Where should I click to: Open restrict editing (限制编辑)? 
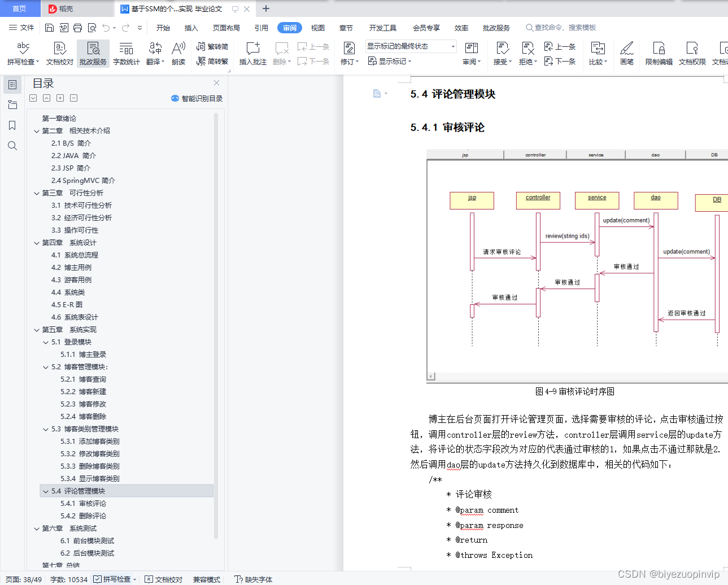[659, 53]
